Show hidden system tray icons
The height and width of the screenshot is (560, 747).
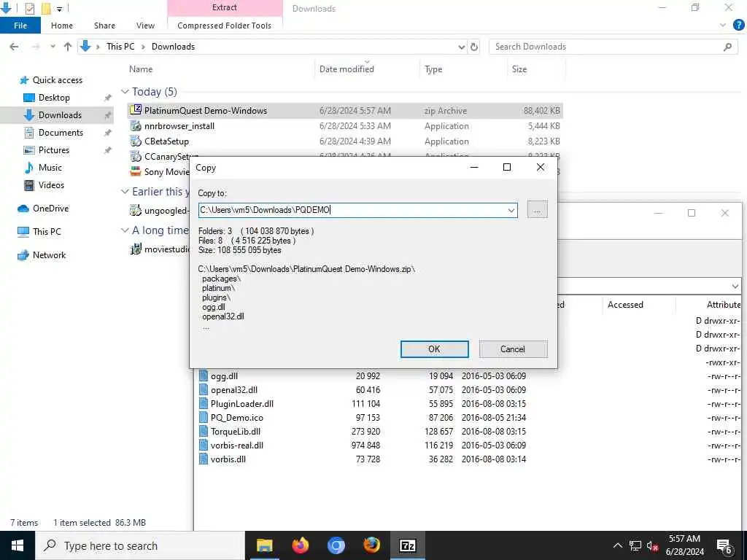(617, 545)
